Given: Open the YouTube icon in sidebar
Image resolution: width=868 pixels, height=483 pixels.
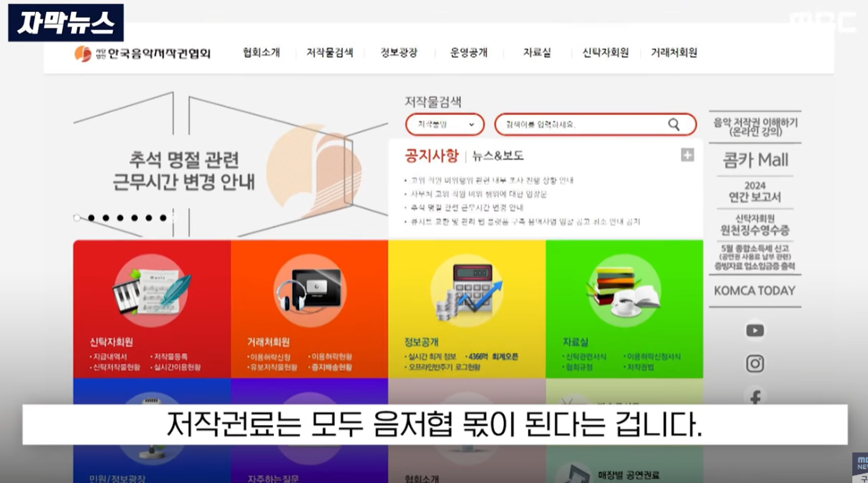Looking at the screenshot, I should point(755,330).
